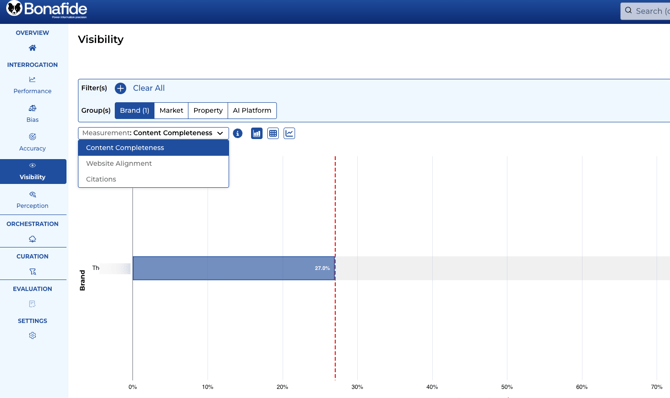Show measurement info icon
The width and height of the screenshot is (670, 398).
tap(238, 133)
